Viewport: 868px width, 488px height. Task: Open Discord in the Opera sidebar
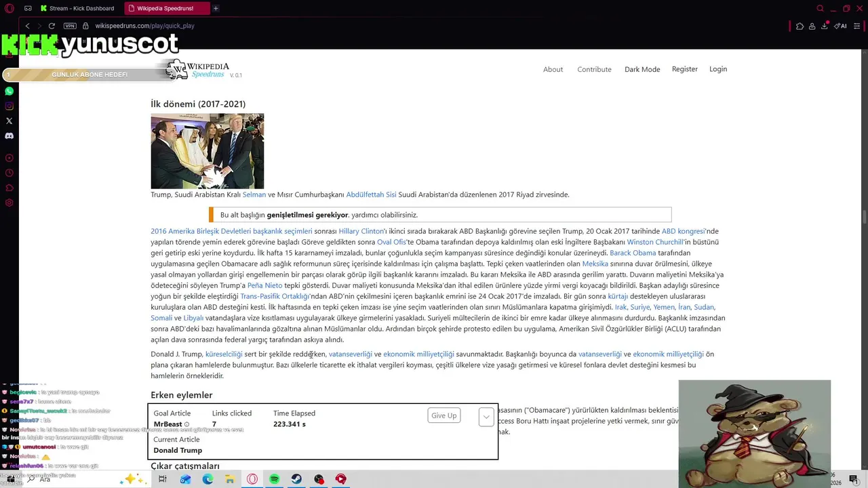[9, 136]
